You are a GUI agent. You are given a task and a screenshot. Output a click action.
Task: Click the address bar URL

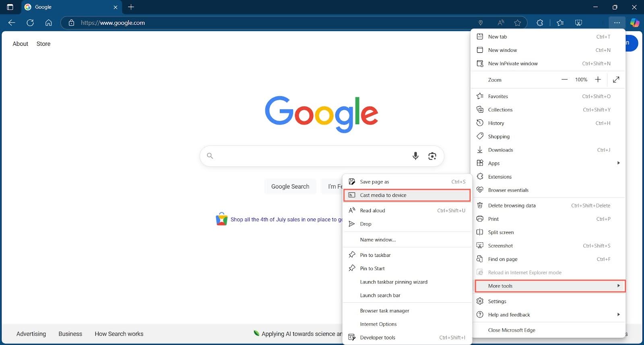coord(113,23)
